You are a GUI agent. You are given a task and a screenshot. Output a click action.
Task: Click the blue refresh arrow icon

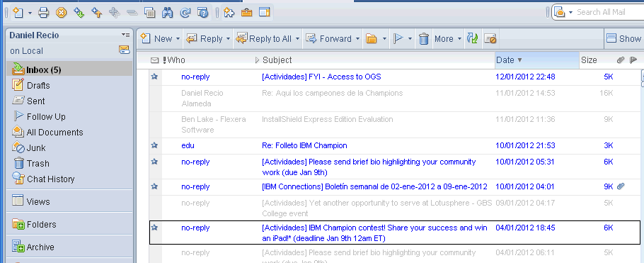[185, 13]
